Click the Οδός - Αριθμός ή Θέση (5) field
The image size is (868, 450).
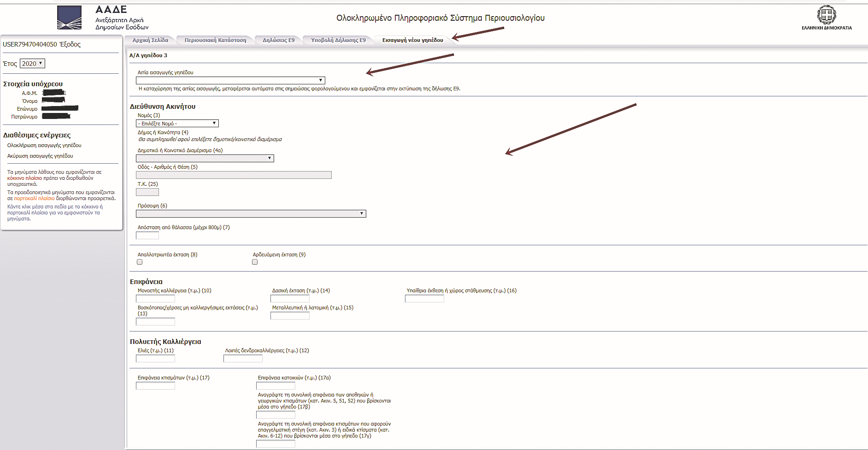[x=234, y=175]
